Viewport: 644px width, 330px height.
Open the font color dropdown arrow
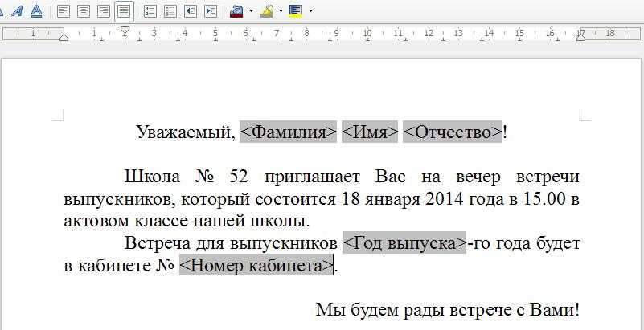(251, 11)
